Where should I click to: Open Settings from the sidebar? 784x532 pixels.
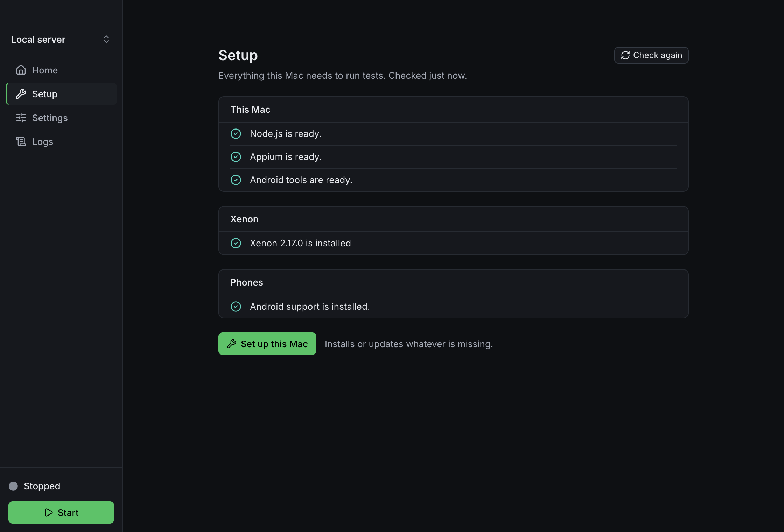pos(62,118)
